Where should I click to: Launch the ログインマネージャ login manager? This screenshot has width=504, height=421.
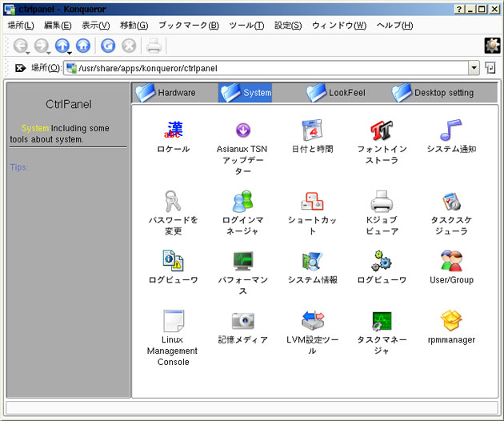[x=243, y=200]
